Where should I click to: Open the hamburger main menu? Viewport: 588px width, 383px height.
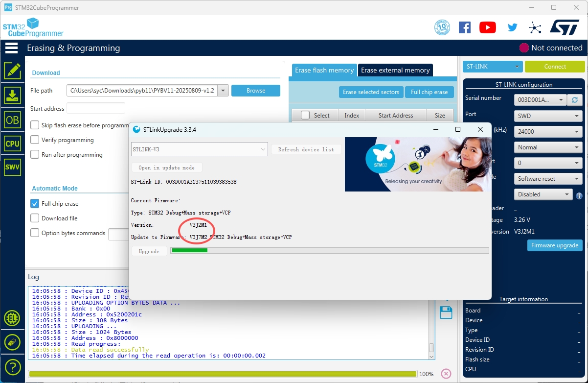[11, 48]
